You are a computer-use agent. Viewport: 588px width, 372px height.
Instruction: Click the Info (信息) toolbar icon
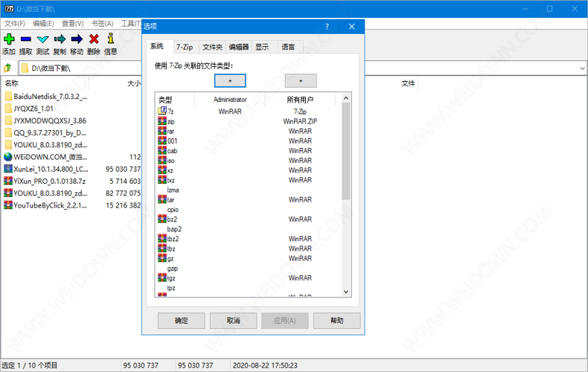(111, 39)
